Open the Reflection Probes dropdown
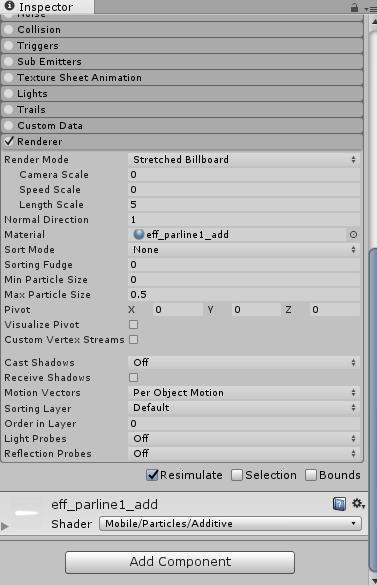Screen dimensions: 377x585 [244, 454]
